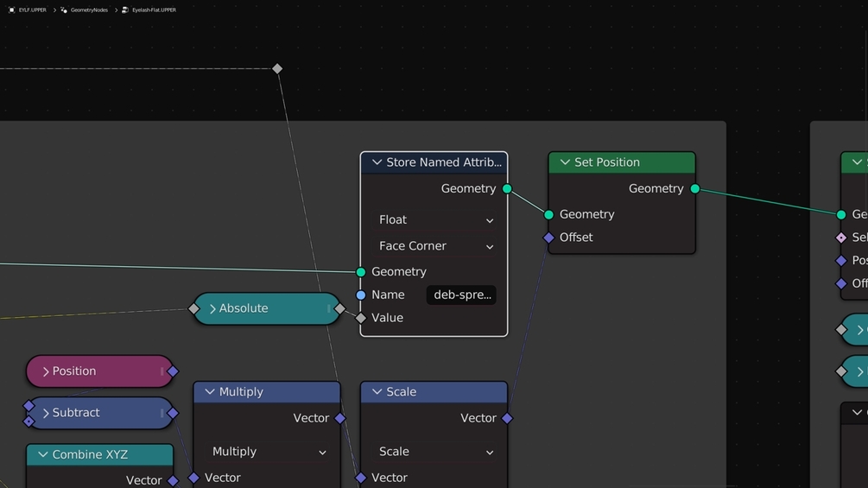Collapse the Multiply node
Image resolution: width=868 pixels, height=488 pixels.
[210, 392]
